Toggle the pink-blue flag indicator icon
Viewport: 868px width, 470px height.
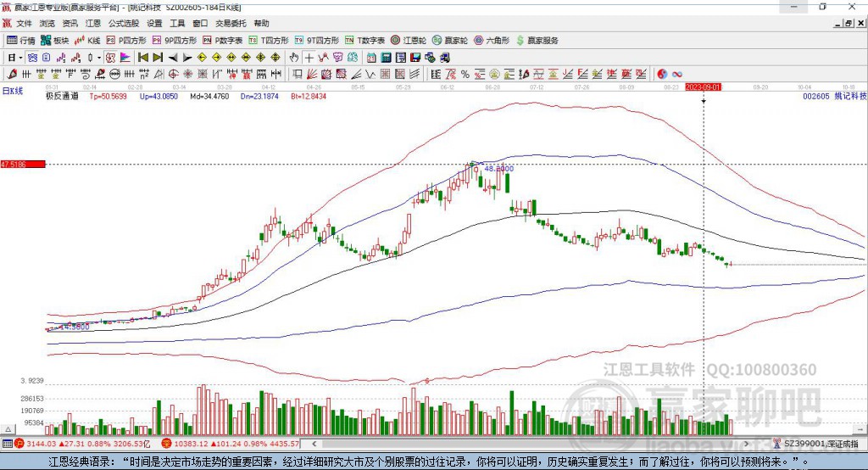[x=125, y=58]
